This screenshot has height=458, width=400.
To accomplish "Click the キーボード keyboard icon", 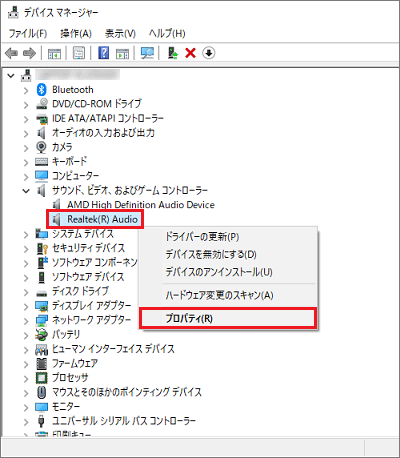I will [x=42, y=162].
